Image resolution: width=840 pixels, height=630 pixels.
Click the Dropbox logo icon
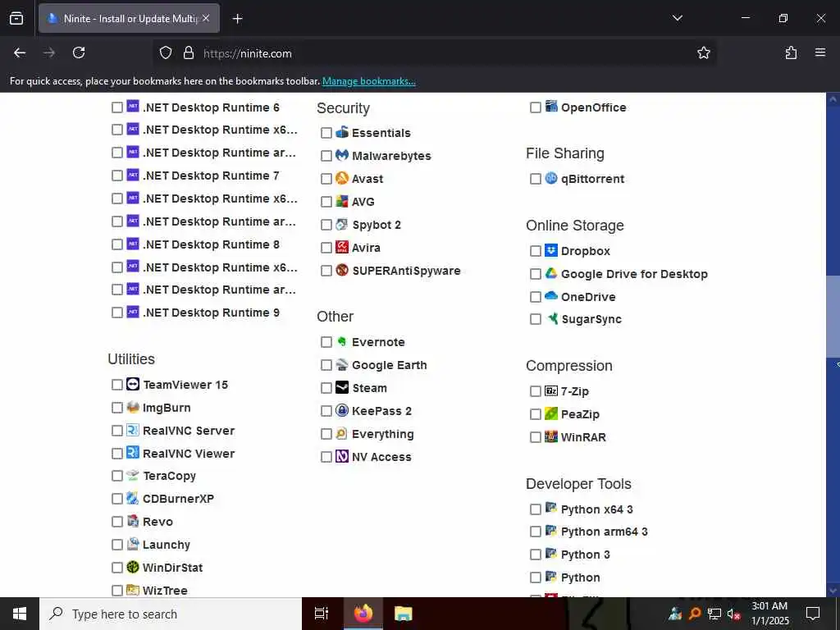[x=551, y=250]
